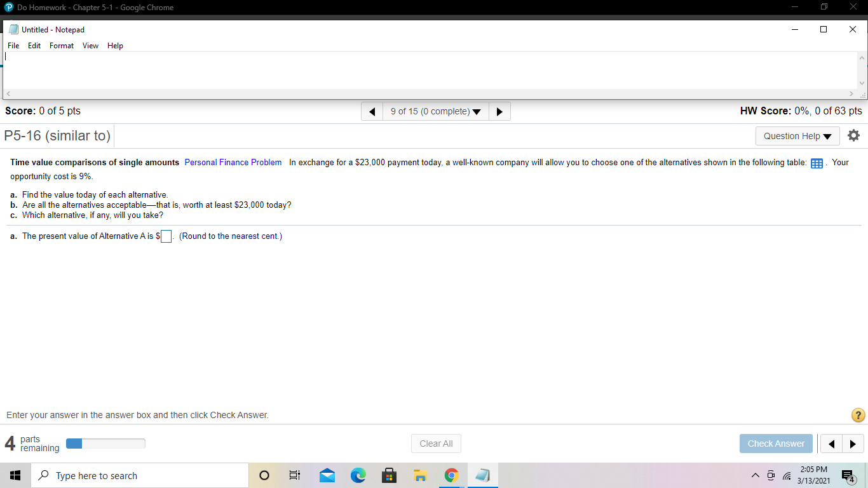Launch Microsoft Store from the taskbar
868x488 pixels.
[389, 475]
